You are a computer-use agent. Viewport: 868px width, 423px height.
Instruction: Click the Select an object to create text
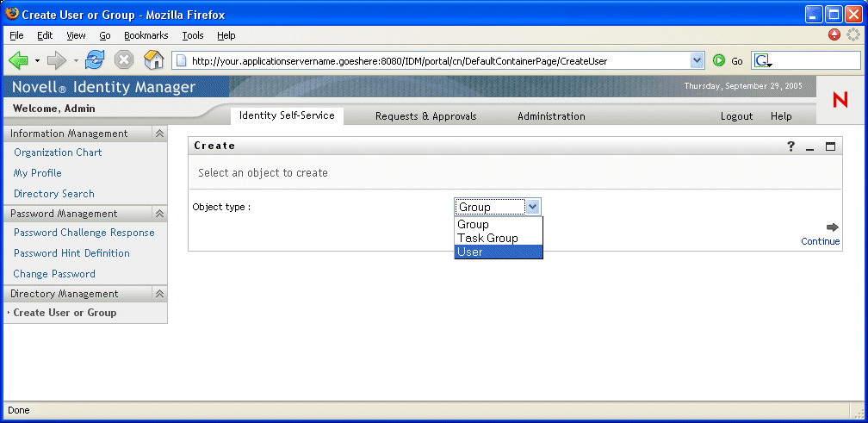(263, 173)
